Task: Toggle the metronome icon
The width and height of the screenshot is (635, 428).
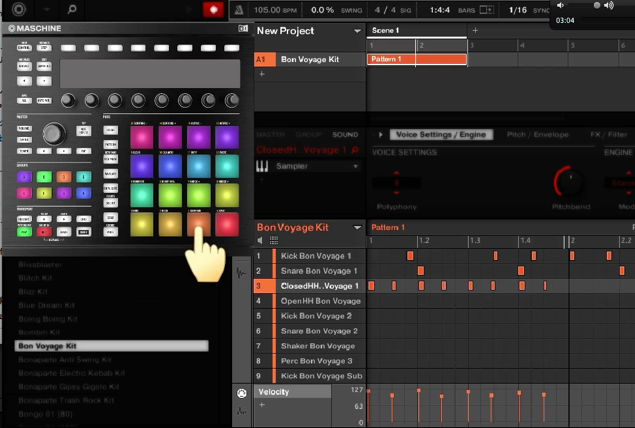Action: click(x=239, y=10)
